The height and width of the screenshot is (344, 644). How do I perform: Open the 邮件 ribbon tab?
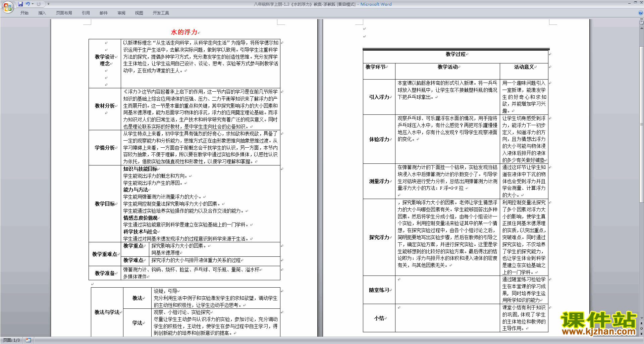click(104, 13)
